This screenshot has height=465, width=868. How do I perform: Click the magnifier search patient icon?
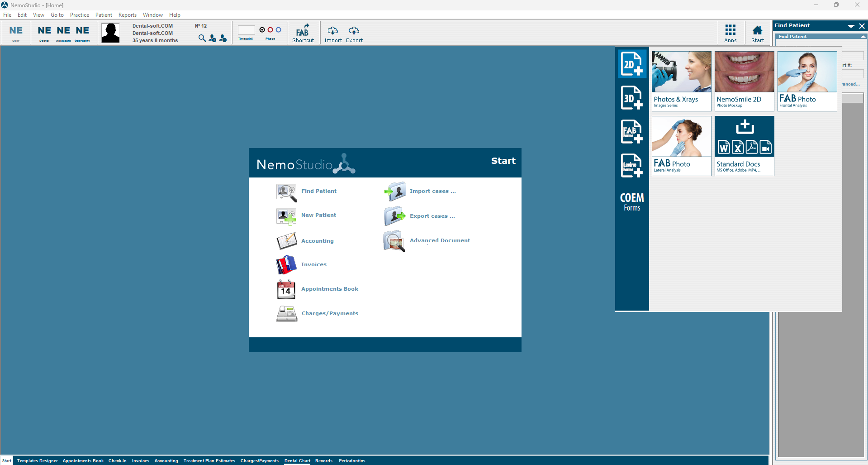pyautogui.click(x=202, y=38)
